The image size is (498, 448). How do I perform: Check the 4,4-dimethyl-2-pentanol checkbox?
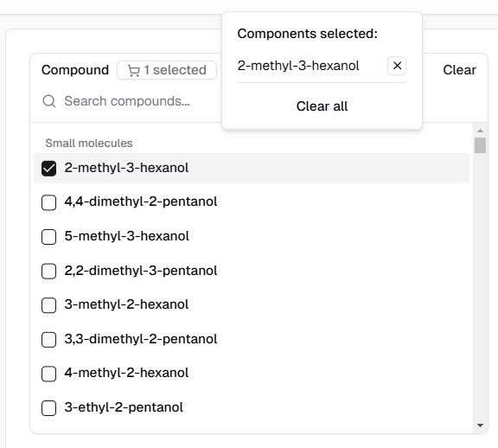coord(49,202)
